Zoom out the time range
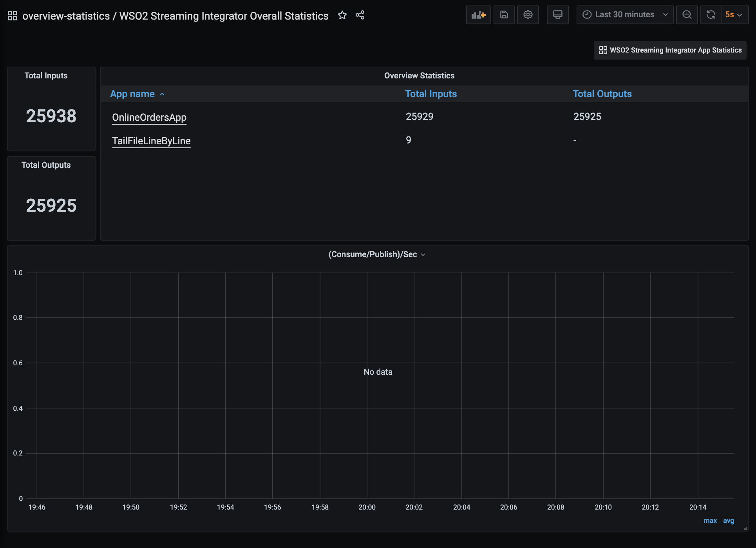Image resolution: width=756 pixels, height=548 pixels. pyautogui.click(x=687, y=15)
